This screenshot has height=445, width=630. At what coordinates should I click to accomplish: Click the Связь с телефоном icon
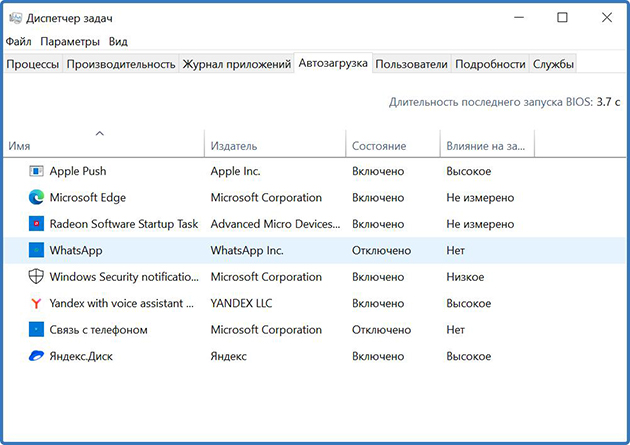click(37, 329)
